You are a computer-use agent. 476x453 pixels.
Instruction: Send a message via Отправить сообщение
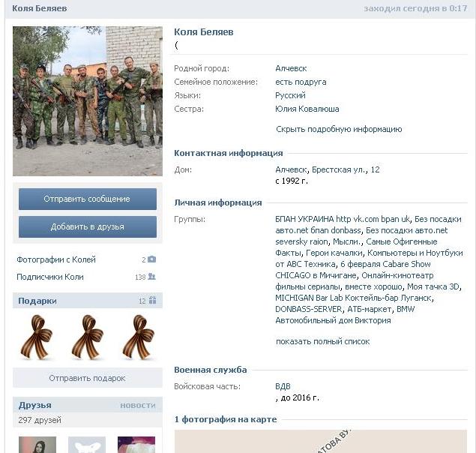click(88, 199)
